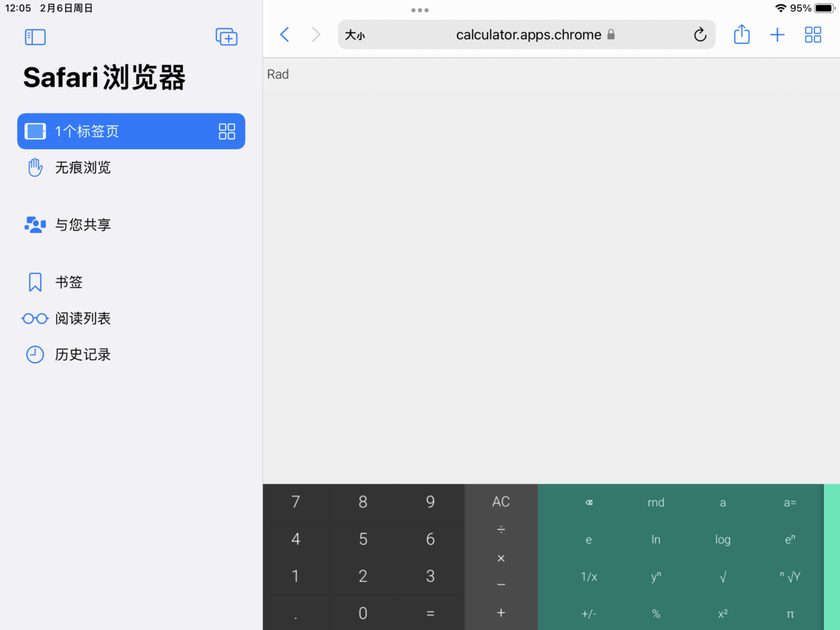
Task: Hide the Safari sidebar with the sidebar icon
Action: tap(35, 37)
